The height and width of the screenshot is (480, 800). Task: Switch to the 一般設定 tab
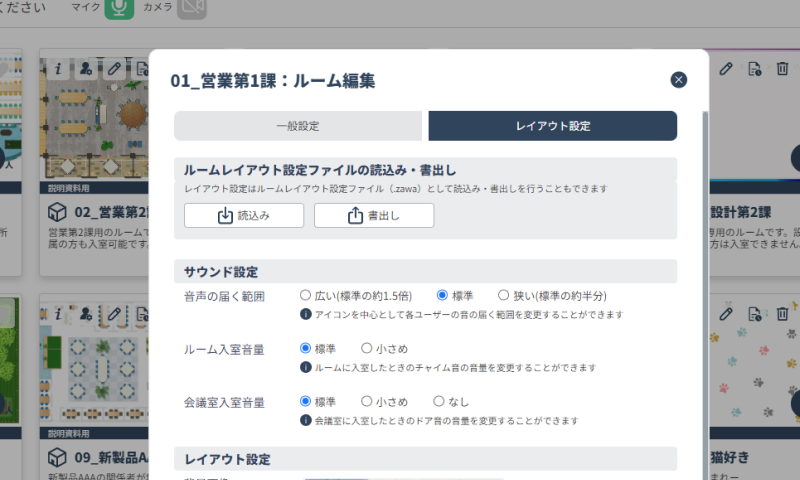[297, 126]
